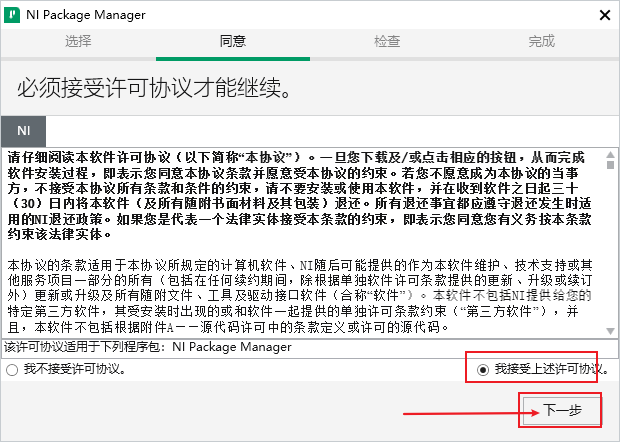Viewport: 620px width, 442px height.
Task: Switch to the 选择 step tab
Action: (x=78, y=41)
